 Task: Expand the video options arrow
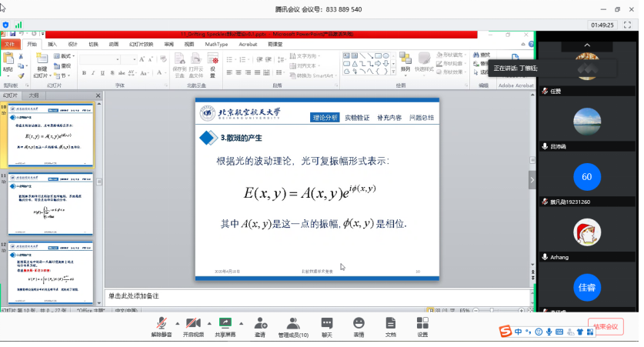(209, 323)
